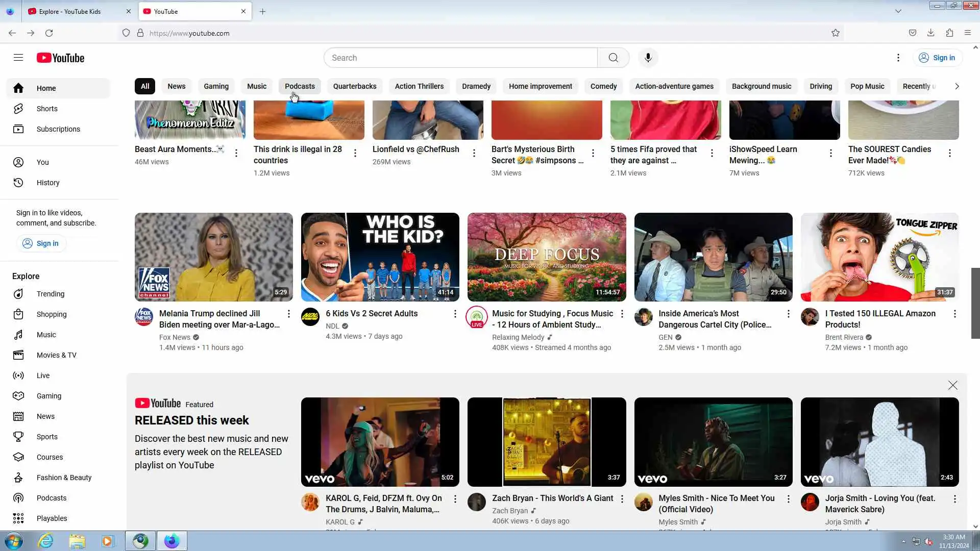Open YouTube settings three-dot menu
The image size is (980, 551).
[x=898, y=58]
